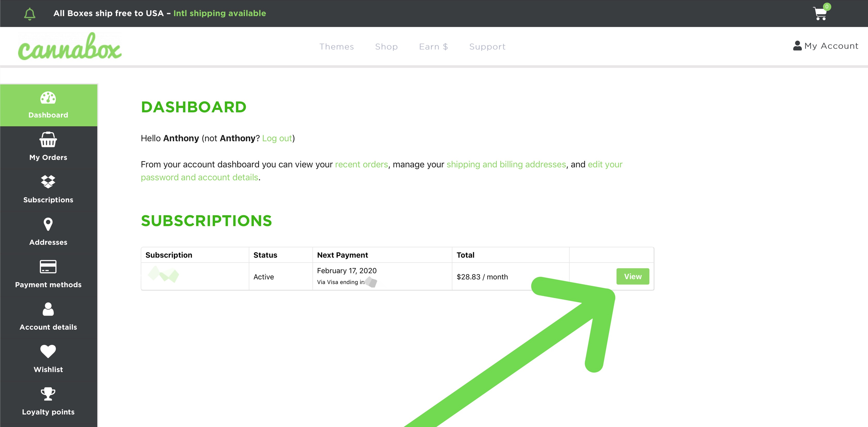Click the SUBSCRIPTIONS heading
Image resolution: width=868 pixels, height=427 pixels.
[x=206, y=221]
